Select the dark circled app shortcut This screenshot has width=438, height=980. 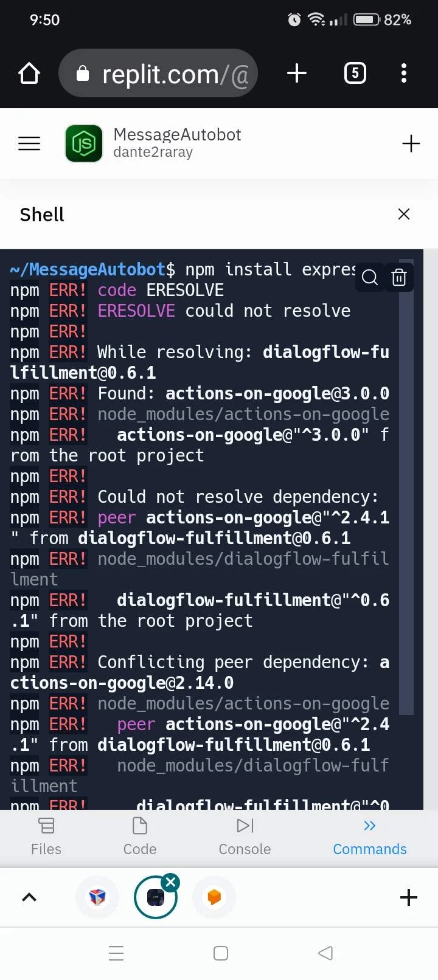(x=156, y=897)
